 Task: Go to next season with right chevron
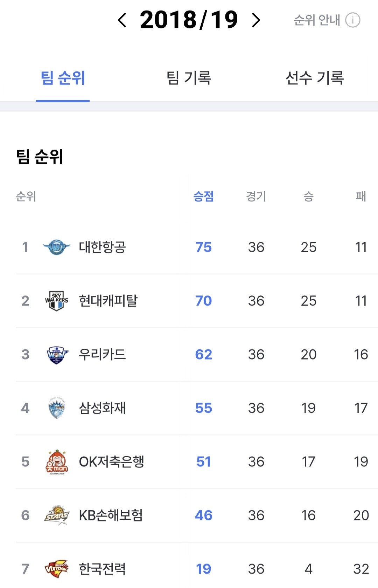pyautogui.click(x=256, y=20)
